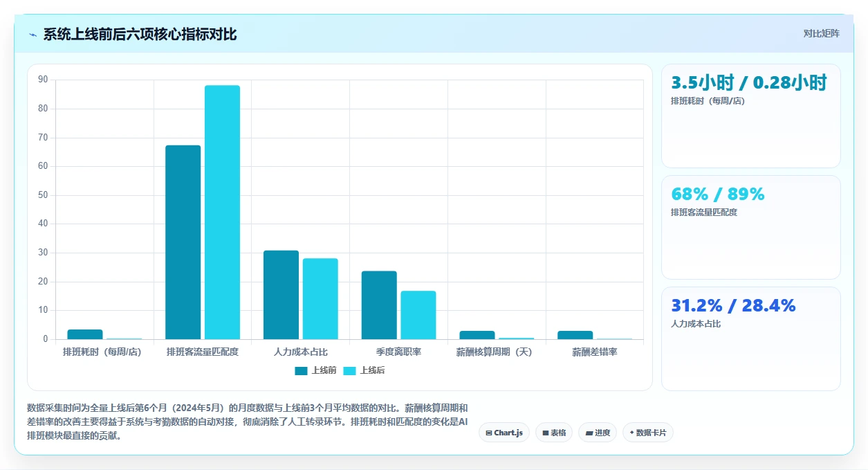Click the 上线前 bar for 人力成本占比
The width and height of the screenshot is (868, 470).
tap(281, 295)
